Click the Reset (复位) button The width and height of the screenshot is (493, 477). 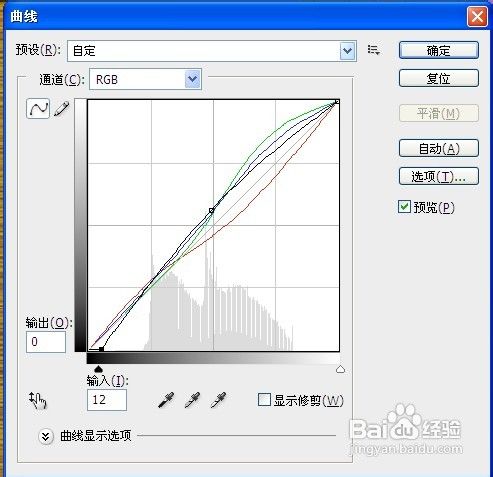pos(439,78)
